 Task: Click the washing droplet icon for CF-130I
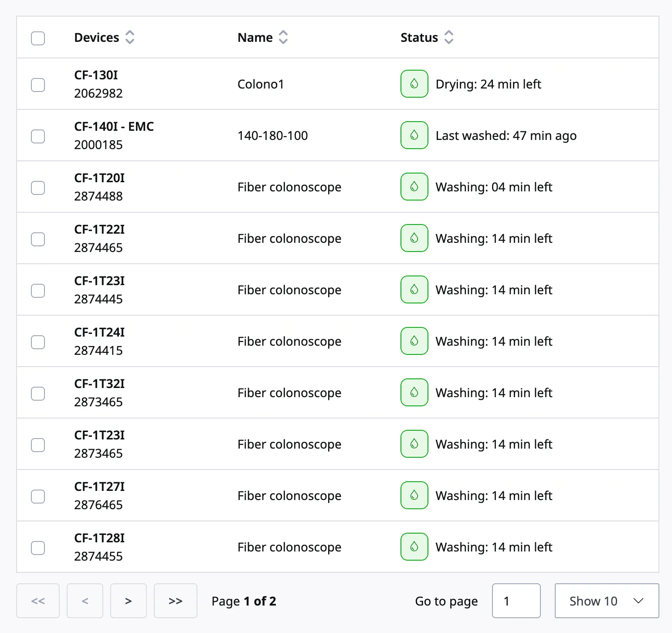(x=414, y=84)
